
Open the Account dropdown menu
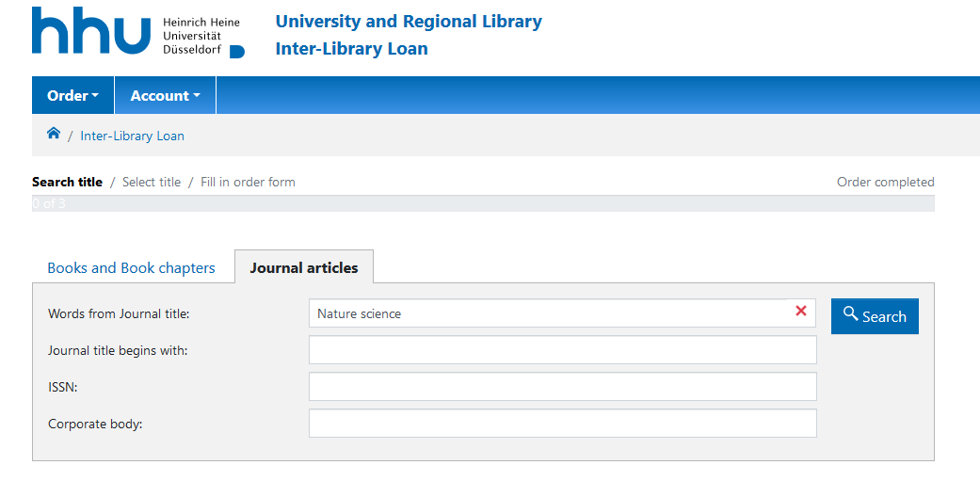click(x=165, y=95)
